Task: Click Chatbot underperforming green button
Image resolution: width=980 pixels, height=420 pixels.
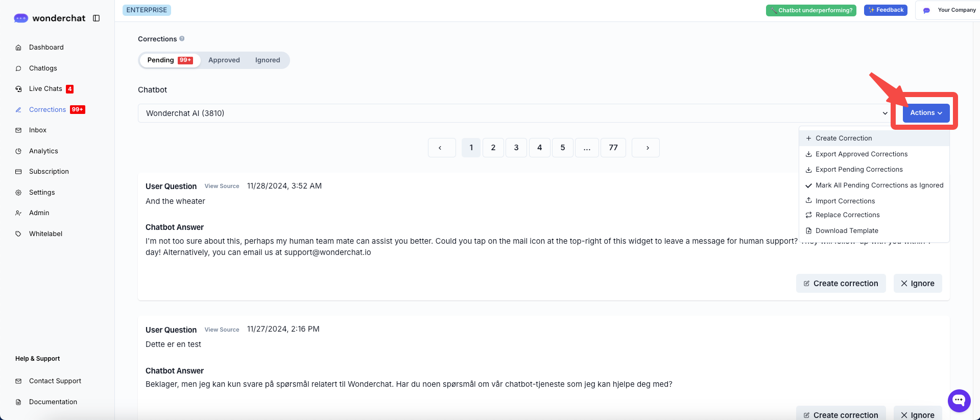Action: (x=810, y=10)
